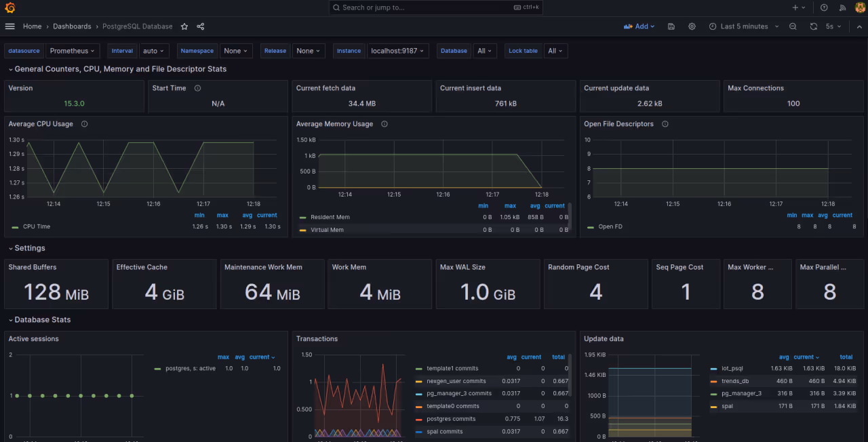Screen dimensions: 868x442
Task: Collapse the Settings row
Action: [x=26, y=248]
